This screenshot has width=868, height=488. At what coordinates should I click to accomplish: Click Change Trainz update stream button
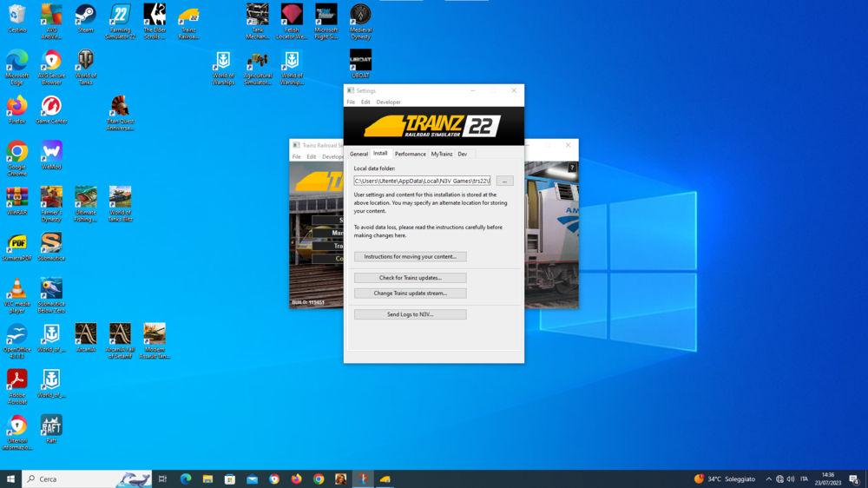[411, 293]
